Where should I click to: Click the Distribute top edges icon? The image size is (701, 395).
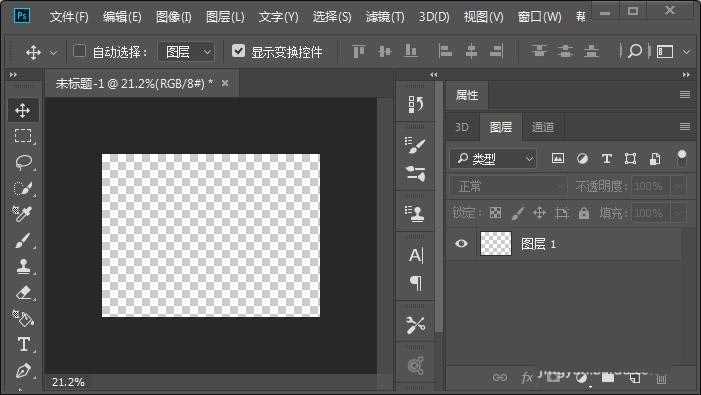click(539, 51)
